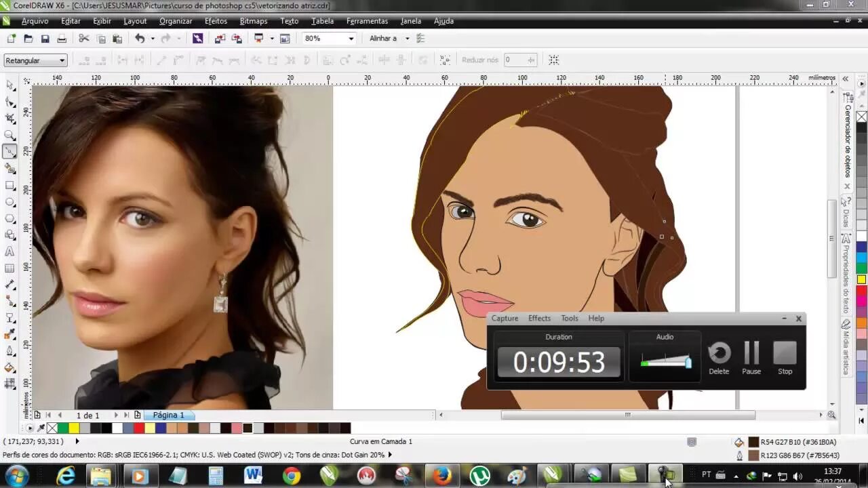Screen dimensions: 868x488
Task: Select the Zoom magnifier tool
Action: tap(10, 135)
